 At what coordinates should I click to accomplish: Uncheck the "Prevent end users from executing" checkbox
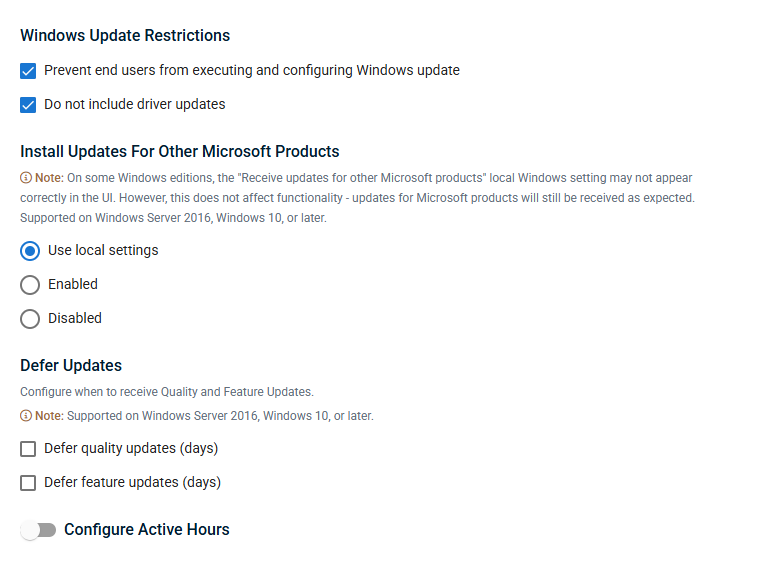(28, 71)
